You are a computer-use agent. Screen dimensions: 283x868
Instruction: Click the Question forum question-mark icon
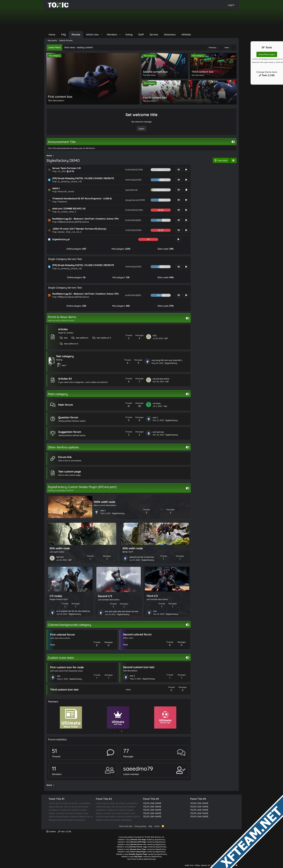(x=53, y=419)
